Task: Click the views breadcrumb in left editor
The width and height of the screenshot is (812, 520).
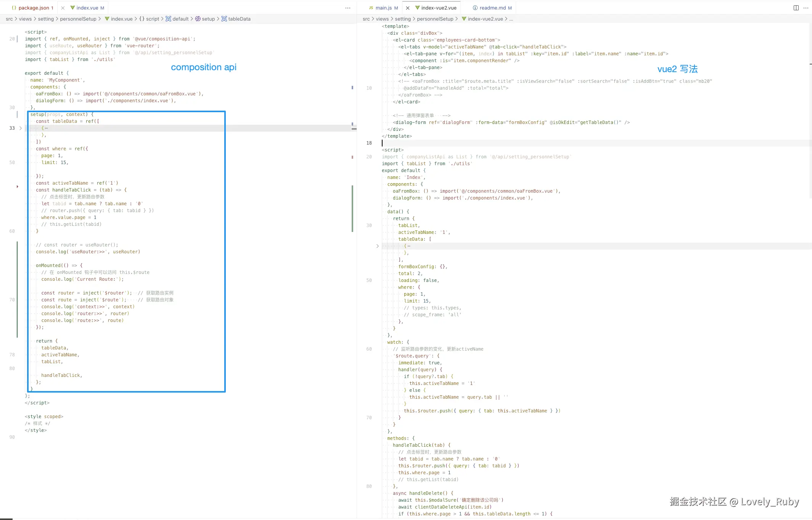Action: coord(25,19)
